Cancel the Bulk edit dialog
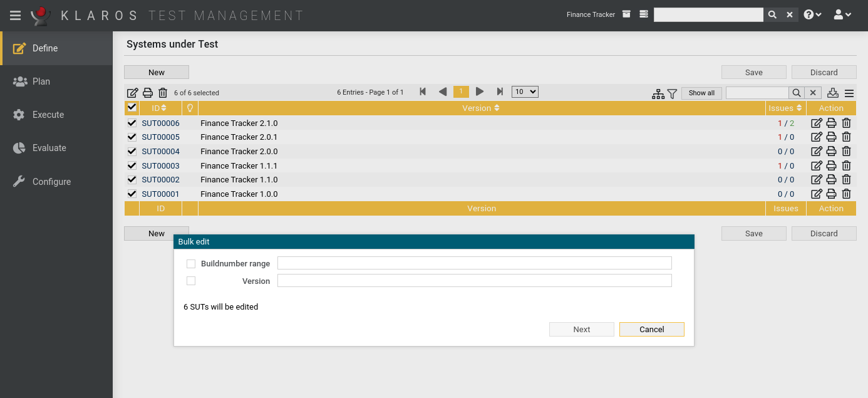 [651, 330]
